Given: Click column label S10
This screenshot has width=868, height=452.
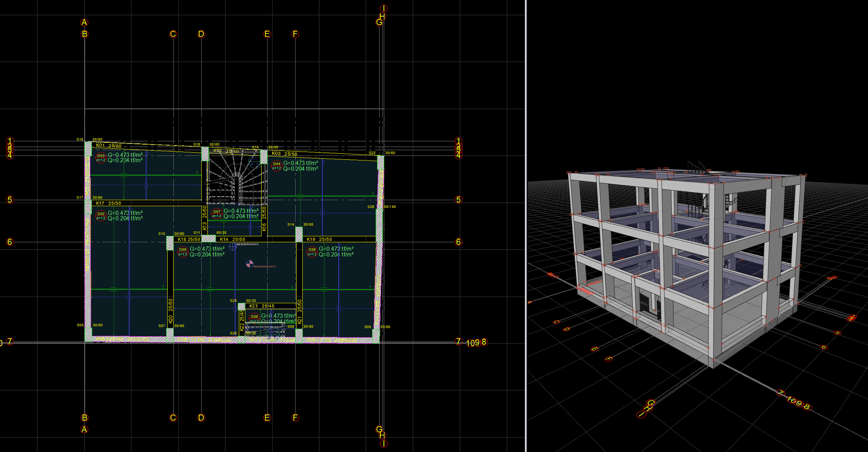Looking at the screenshot, I should click(x=162, y=234).
